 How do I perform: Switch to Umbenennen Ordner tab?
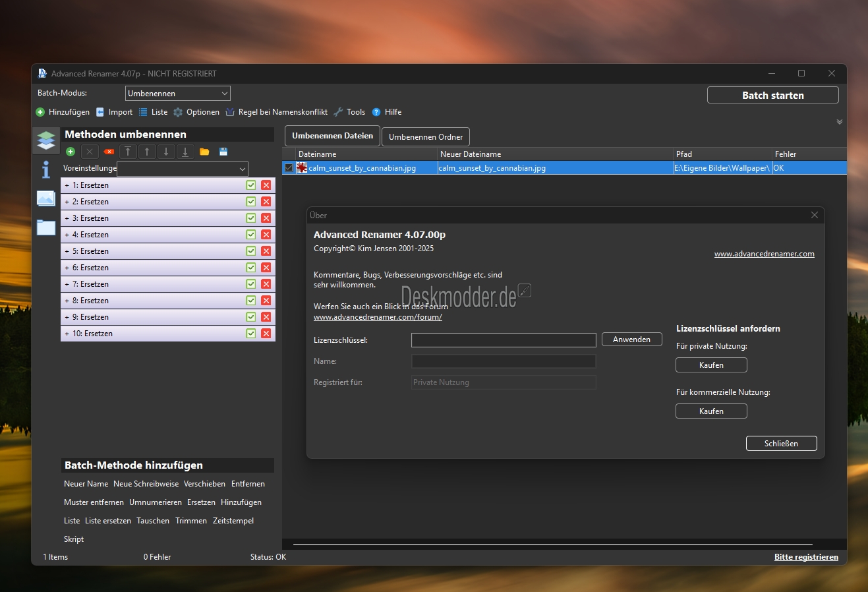(x=426, y=137)
